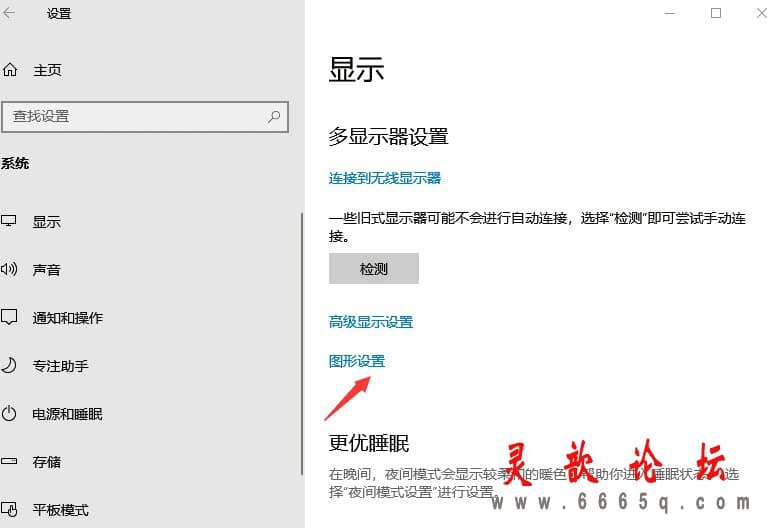The image size is (775, 528).
Task: Open the 专注助手 settings label
Action: 61,366
